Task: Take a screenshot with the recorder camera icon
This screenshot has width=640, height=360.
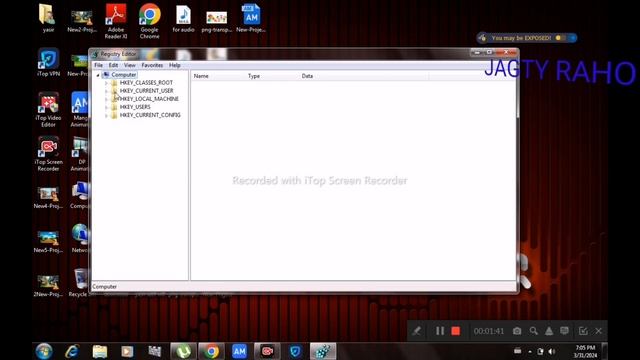Action: 517,331
